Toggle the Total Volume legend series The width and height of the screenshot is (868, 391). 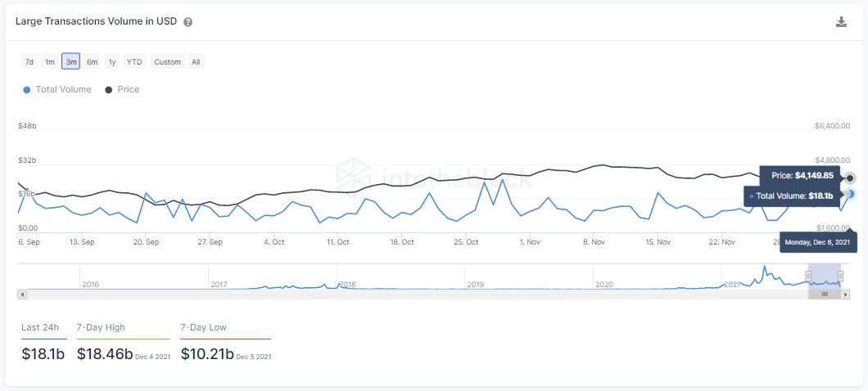(x=57, y=89)
